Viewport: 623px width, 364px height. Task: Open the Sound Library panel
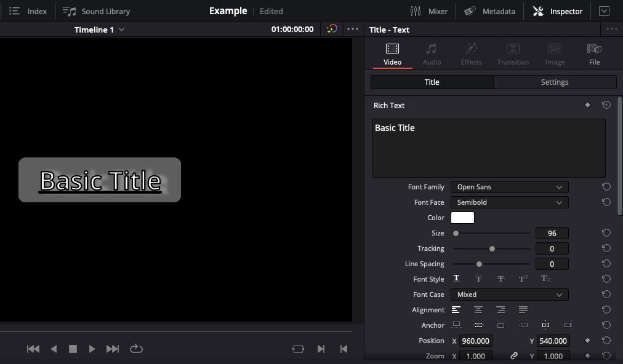95,11
